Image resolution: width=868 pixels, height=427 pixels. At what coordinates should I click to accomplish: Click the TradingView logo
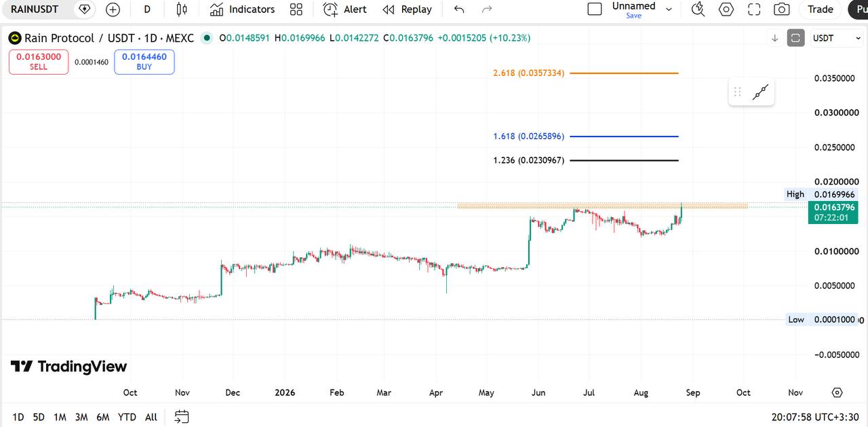tap(68, 367)
